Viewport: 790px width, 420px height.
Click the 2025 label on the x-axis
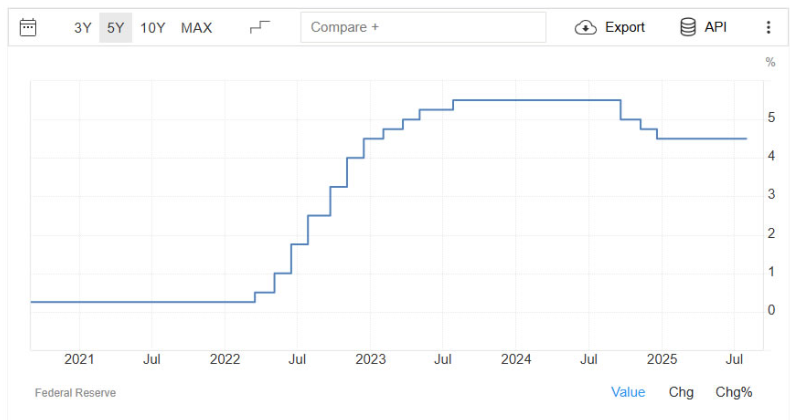coord(660,359)
